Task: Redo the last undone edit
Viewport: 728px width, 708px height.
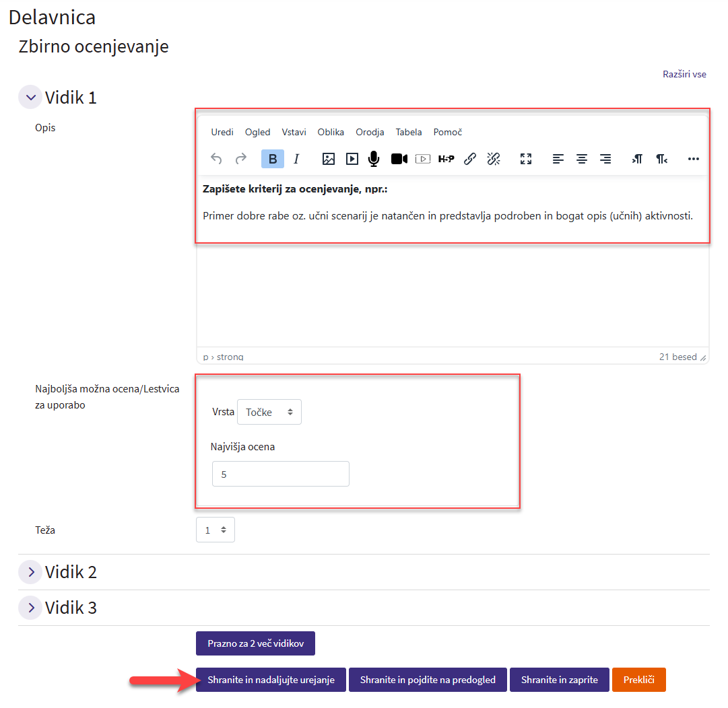Action: click(240, 159)
